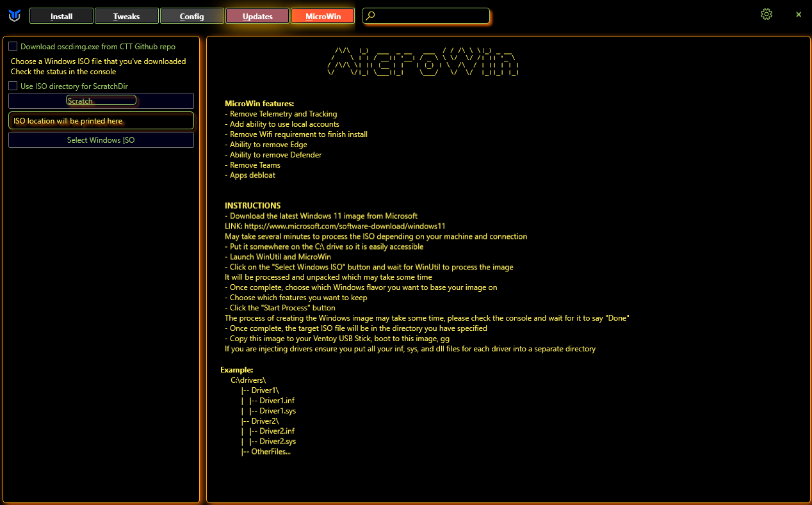
Task: Focus the top search input box
Action: [426, 16]
